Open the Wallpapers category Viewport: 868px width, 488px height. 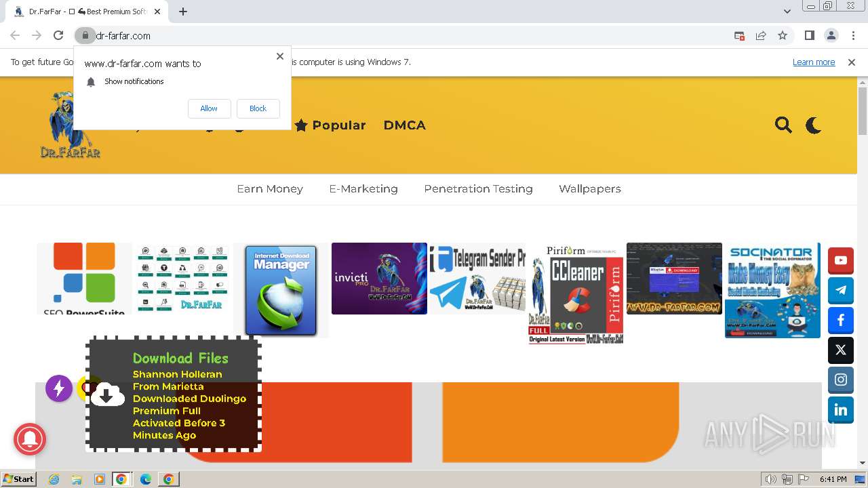(x=590, y=188)
